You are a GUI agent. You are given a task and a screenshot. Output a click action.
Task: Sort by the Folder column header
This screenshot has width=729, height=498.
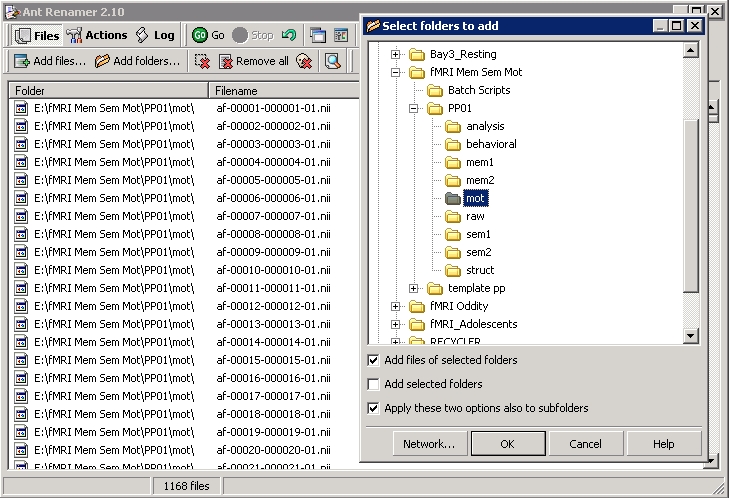point(108,91)
